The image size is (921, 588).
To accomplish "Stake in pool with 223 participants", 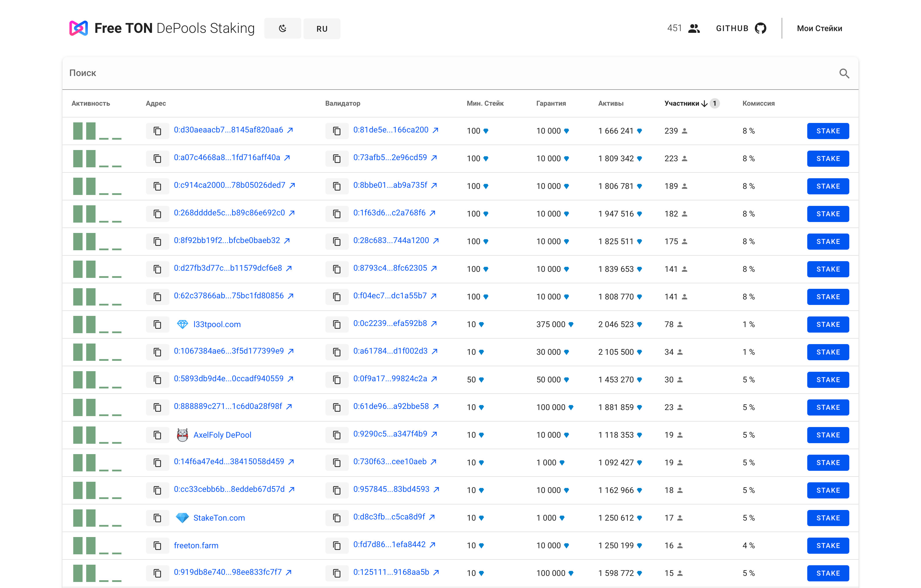I will coord(828,159).
